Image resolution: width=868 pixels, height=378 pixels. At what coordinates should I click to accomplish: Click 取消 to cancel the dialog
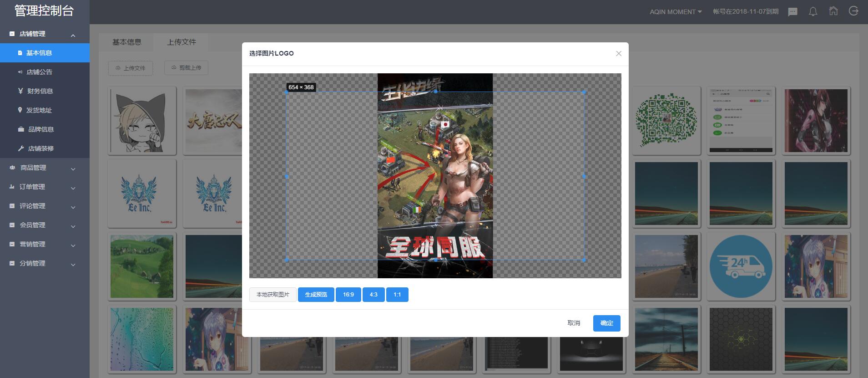[574, 323]
